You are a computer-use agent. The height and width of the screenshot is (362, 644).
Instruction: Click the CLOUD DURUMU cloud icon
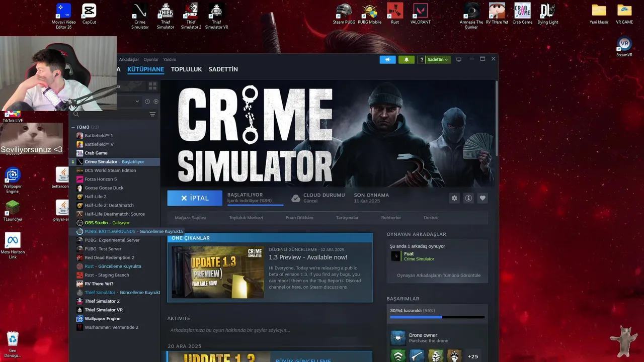296,198
